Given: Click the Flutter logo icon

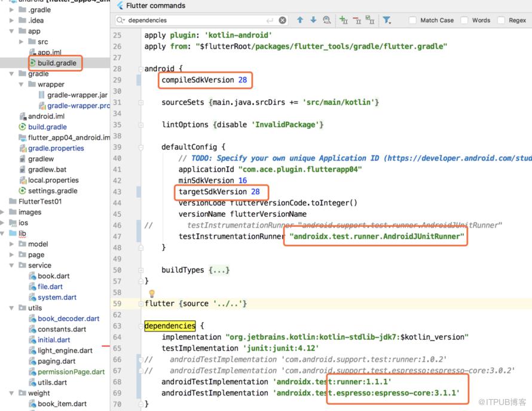Looking at the screenshot, I should (x=120, y=5).
